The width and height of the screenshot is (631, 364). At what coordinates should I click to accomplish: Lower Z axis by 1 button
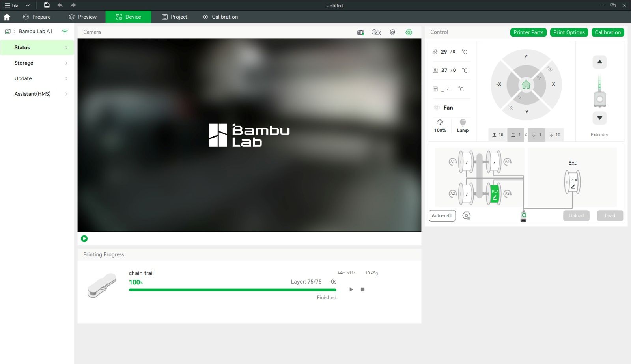(536, 134)
